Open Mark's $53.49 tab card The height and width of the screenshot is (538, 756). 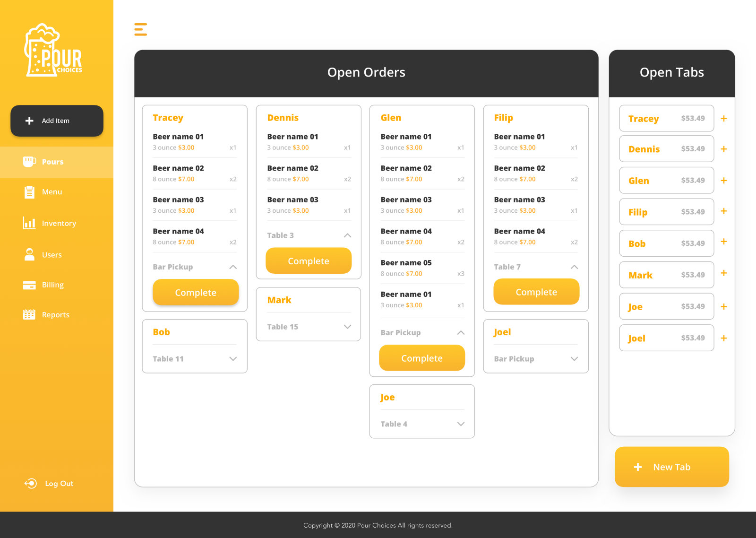(x=666, y=275)
